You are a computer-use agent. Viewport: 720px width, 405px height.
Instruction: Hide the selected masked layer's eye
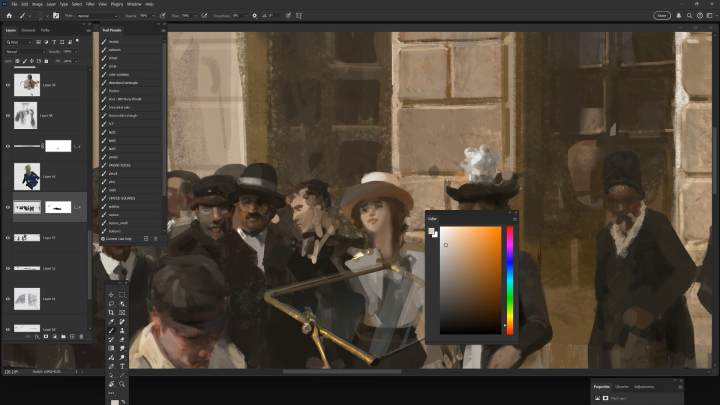click(x=8, y=208)
